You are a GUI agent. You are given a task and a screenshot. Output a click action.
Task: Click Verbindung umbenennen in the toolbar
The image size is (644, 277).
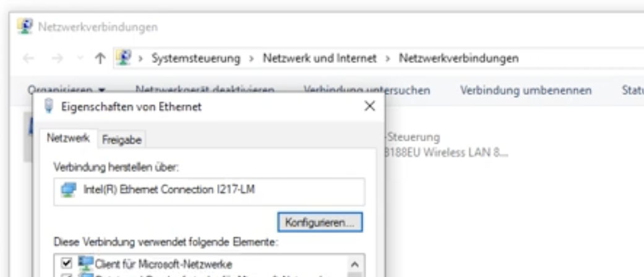point(526,90)
